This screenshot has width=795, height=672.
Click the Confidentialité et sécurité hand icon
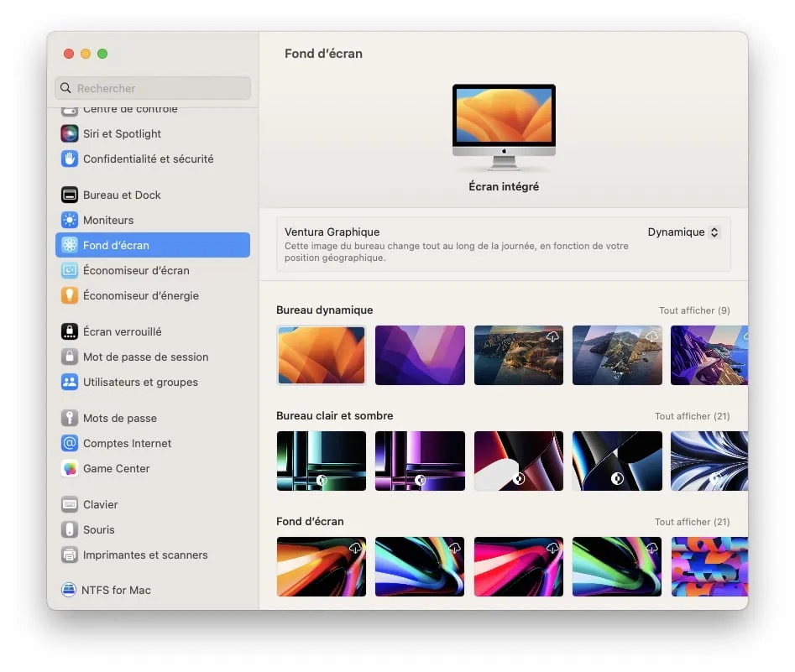pyautogui.click(x=70, y=159)
